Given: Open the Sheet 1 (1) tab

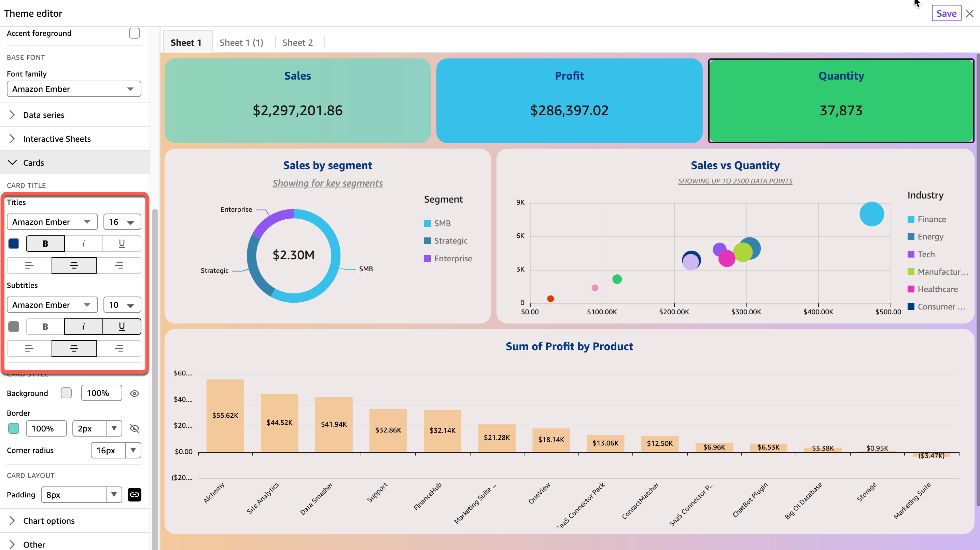Looking at the screenshot, I should coord(241,43).
